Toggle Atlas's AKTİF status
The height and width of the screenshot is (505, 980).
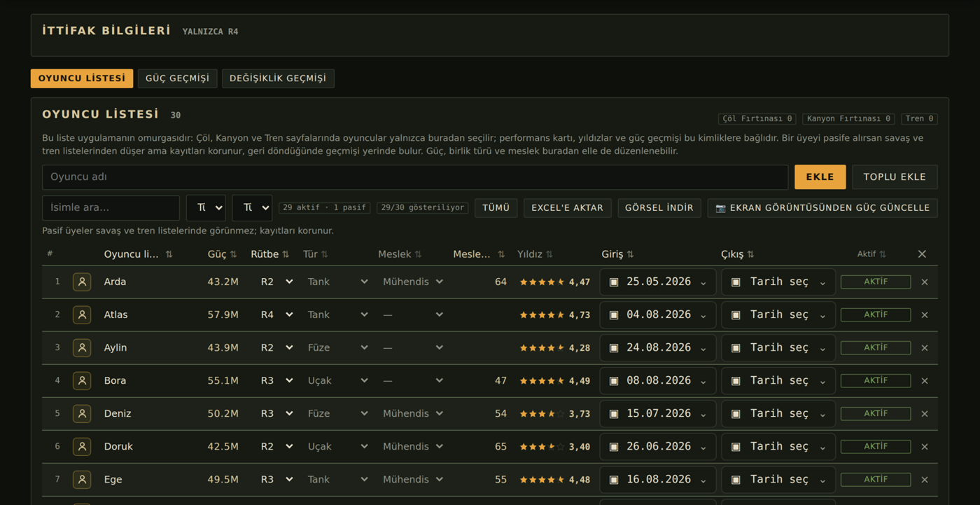pos(876,314)
